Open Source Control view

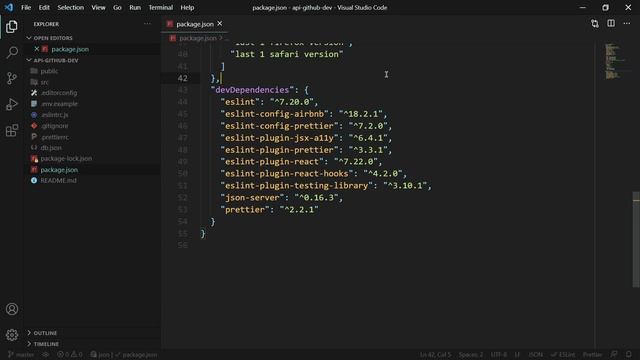[12, 78]
